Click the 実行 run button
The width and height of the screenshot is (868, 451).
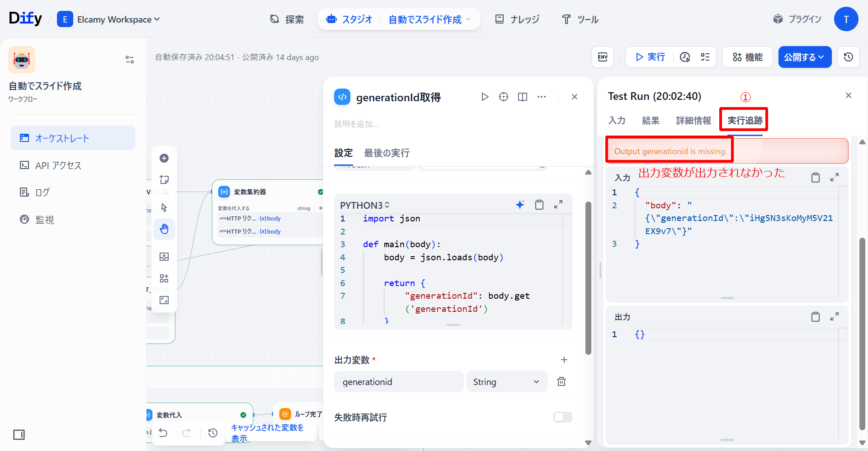click(650, 57)
